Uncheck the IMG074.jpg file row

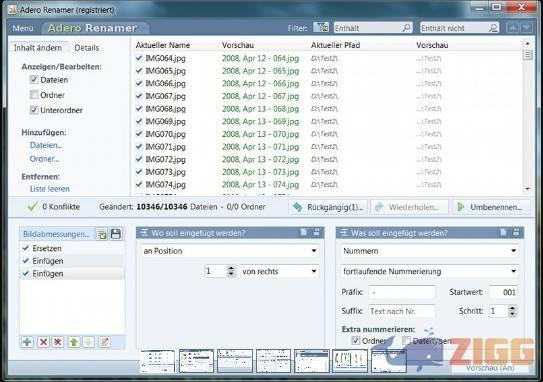point(139,184)
